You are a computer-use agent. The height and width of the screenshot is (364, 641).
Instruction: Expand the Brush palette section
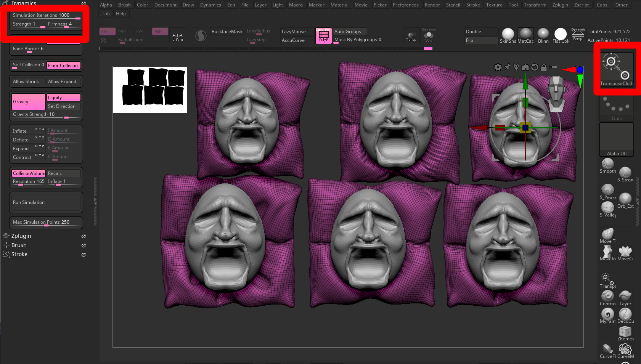pyautogui.click(x=19, y=245)
